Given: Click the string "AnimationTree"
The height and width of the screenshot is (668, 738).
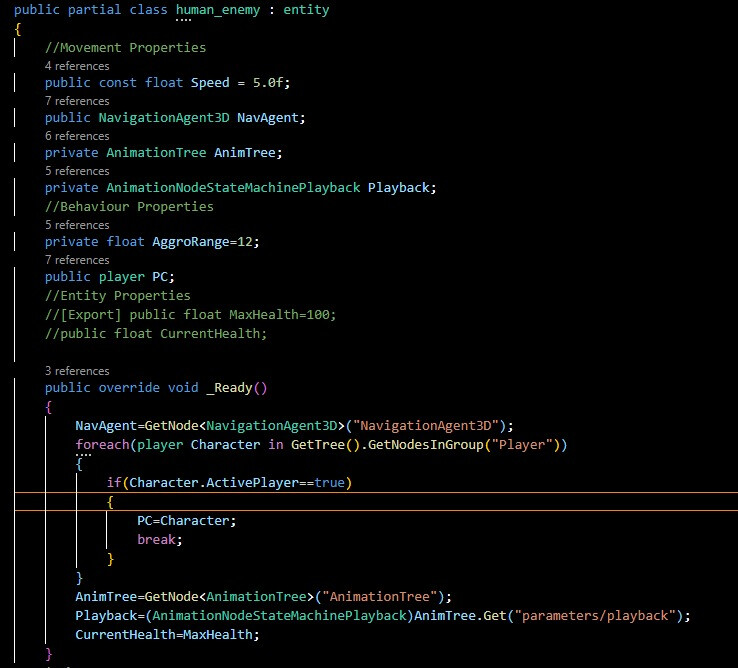Looking at the screenshot, I should click(380, 597).
